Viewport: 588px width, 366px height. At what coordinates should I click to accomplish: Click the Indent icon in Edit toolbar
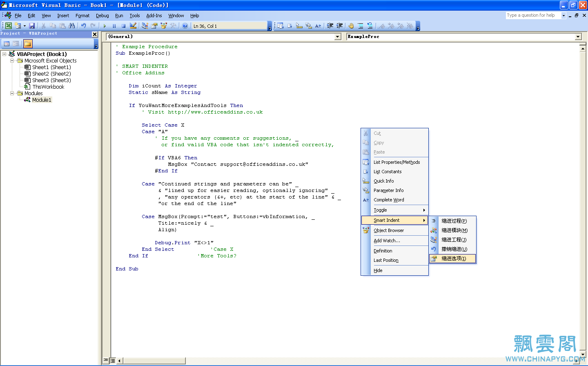point(330,25)
